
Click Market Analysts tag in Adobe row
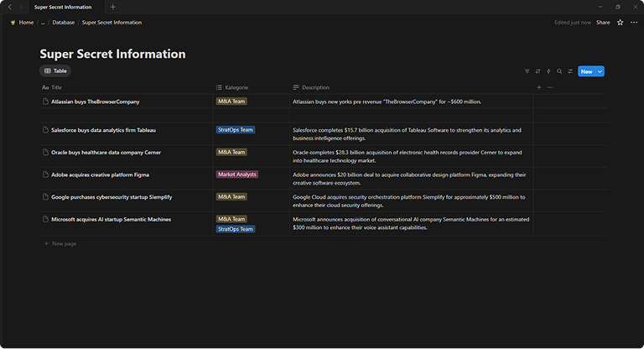click(x=237, y=174)
